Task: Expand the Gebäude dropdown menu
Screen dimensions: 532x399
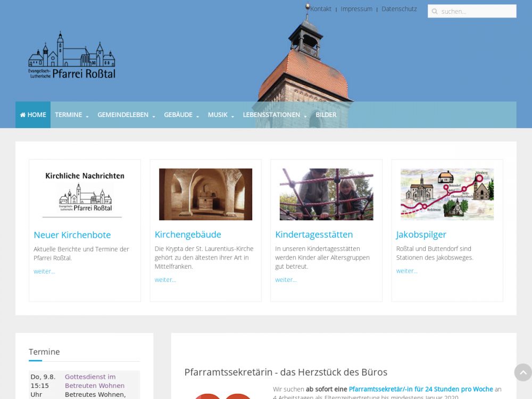Action: (181, 115)
